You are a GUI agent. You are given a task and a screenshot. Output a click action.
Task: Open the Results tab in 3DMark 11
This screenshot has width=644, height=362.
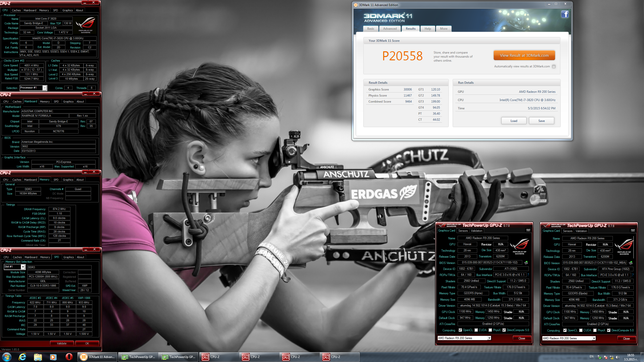coord(411,29)
